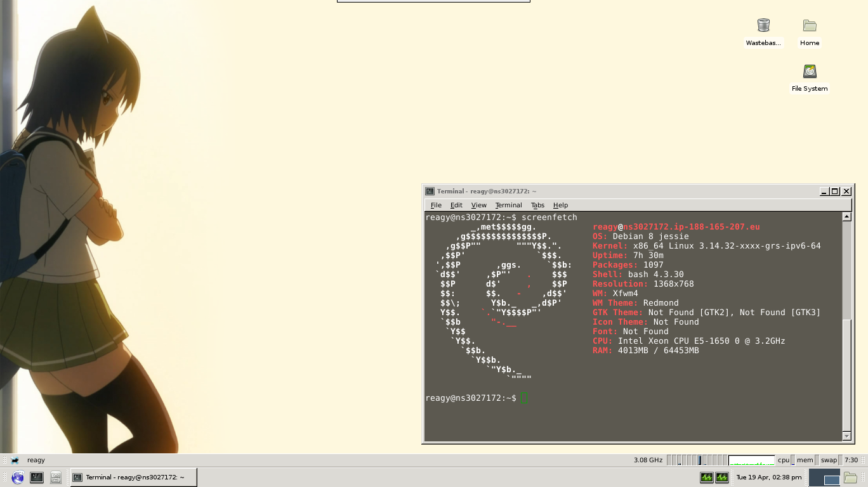Open the Tabs menu in Terminal
This screenshot has height=487, width=868.
[537, 205]
